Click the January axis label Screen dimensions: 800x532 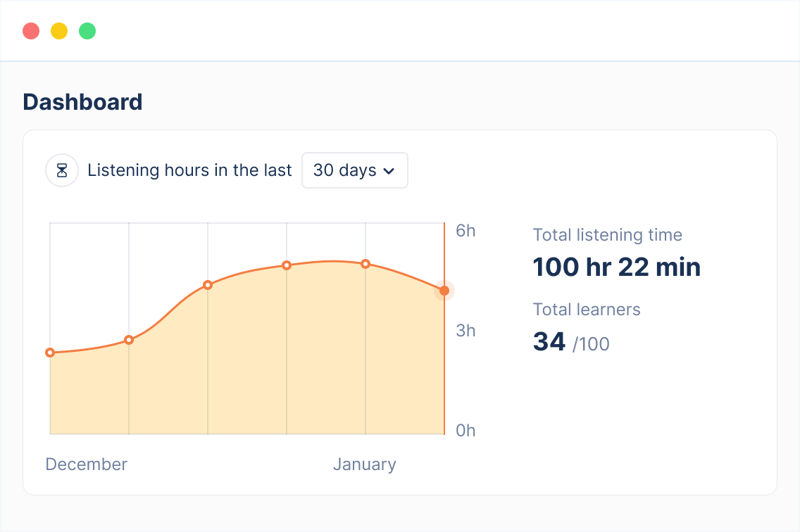365,464
